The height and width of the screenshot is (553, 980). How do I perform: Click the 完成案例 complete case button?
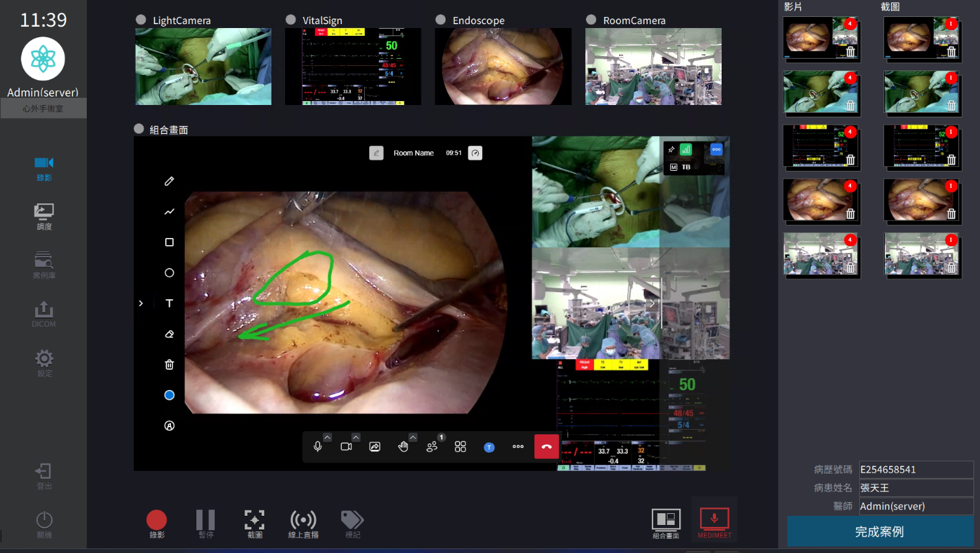[x=880, y=531]
